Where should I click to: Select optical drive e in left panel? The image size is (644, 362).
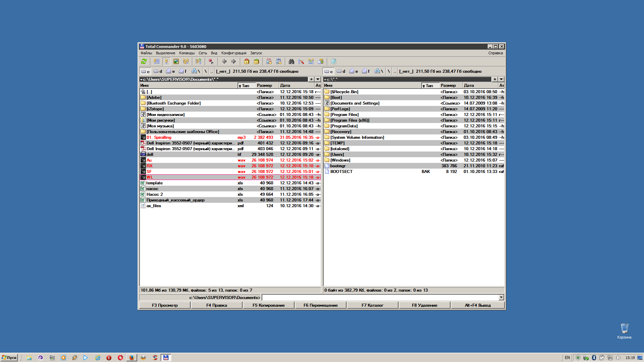click(x=170, y=71)
